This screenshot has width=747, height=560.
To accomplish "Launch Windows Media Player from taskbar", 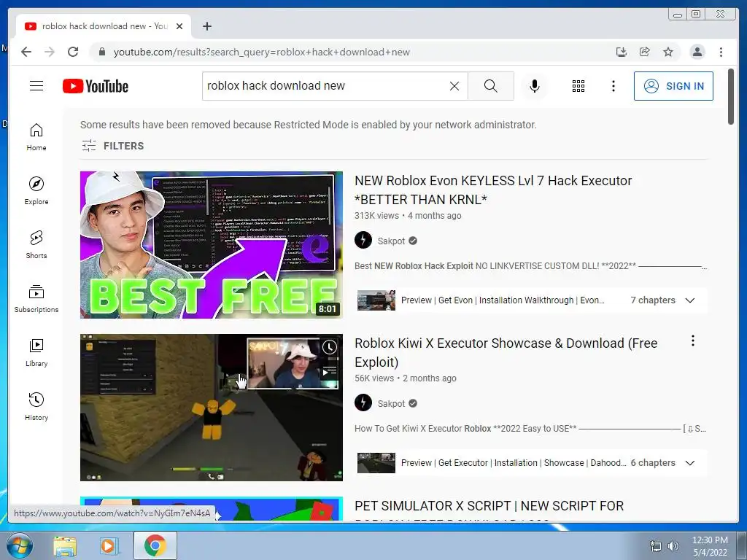I will [x=108, y=545].
